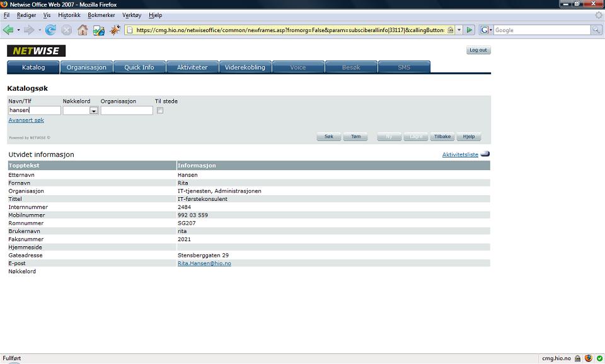
Task: Switch to the Katalog tab
Action: 33,67
